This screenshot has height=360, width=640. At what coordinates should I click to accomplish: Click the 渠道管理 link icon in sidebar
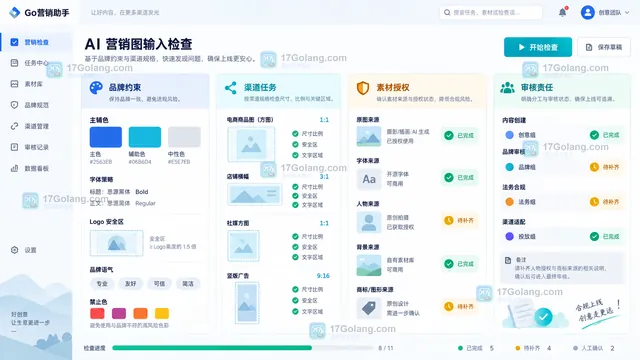point(14,126)
